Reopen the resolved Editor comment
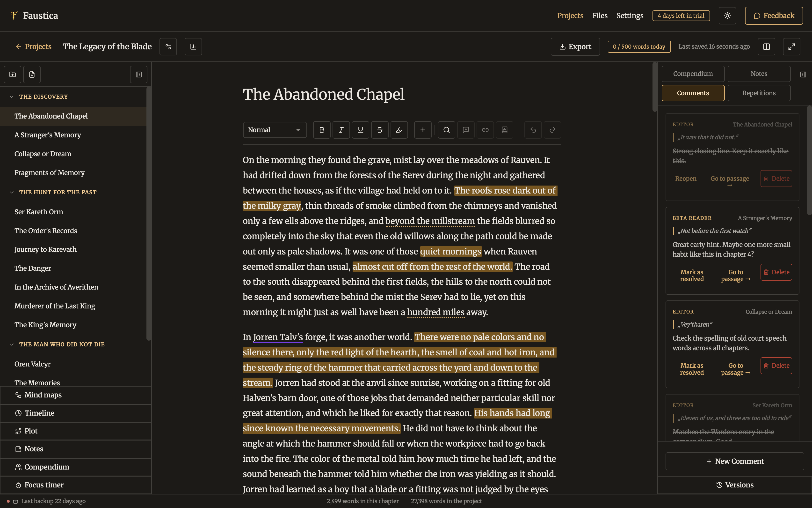This screenshot has height=508, width=812. (686, 179)
